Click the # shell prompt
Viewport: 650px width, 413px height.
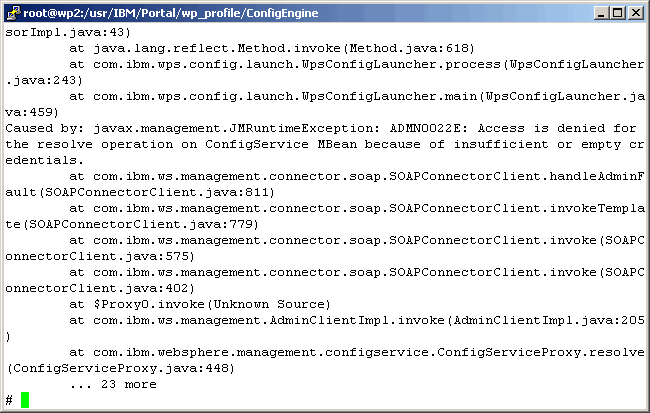9,400
